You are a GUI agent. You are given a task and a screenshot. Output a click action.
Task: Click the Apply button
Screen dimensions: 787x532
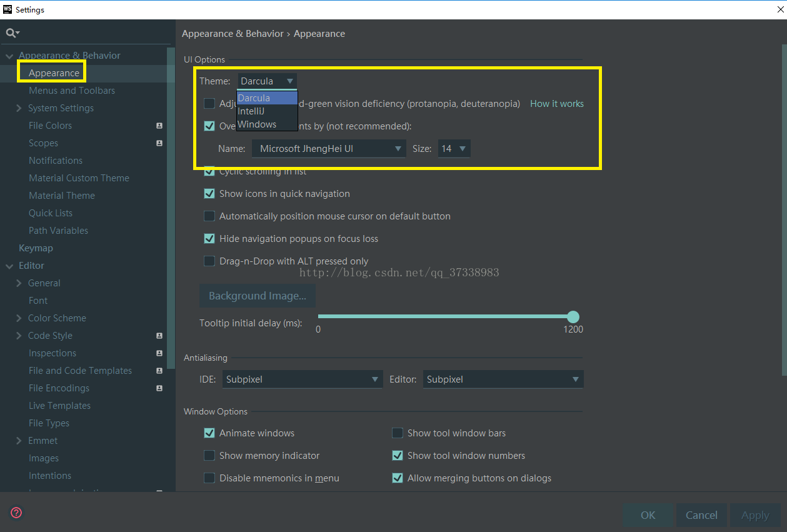tap(755, 515)
